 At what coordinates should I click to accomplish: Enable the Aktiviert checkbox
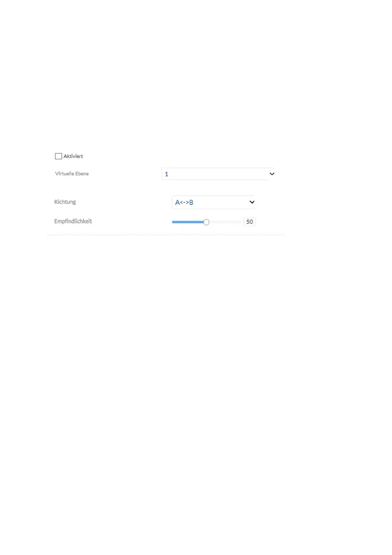point(58,156)
